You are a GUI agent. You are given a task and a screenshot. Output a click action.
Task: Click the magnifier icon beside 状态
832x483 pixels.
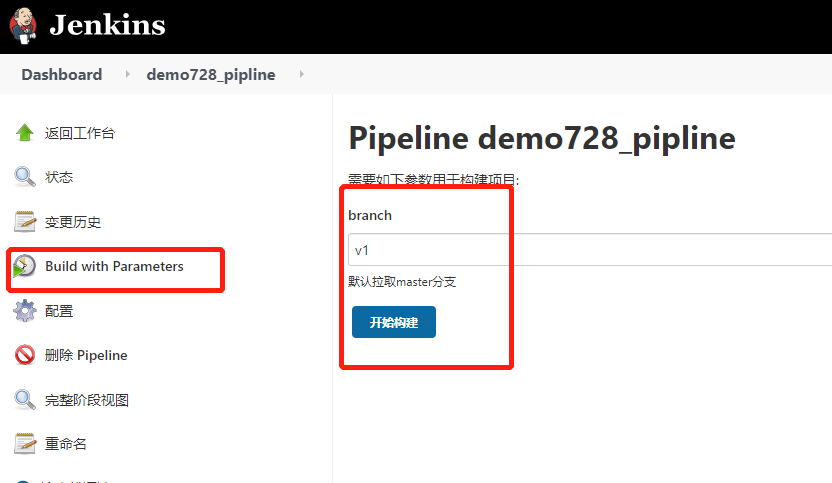coord(24,177)
